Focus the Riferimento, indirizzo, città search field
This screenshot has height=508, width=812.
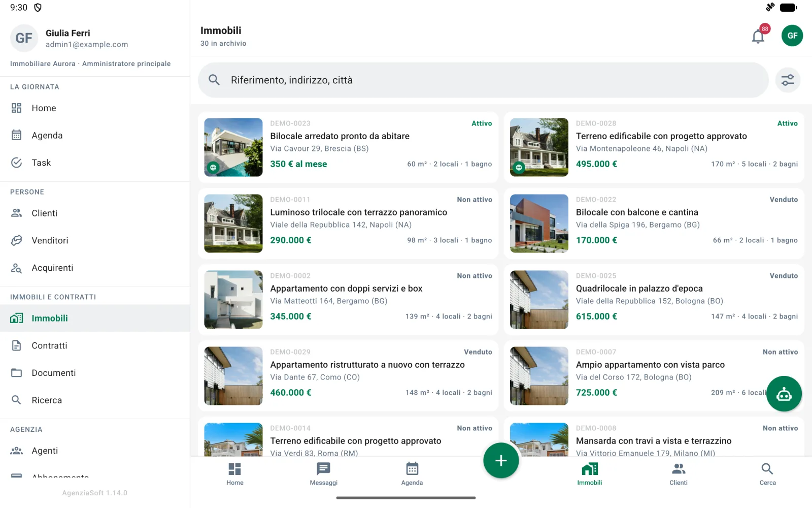coord(483,80)
